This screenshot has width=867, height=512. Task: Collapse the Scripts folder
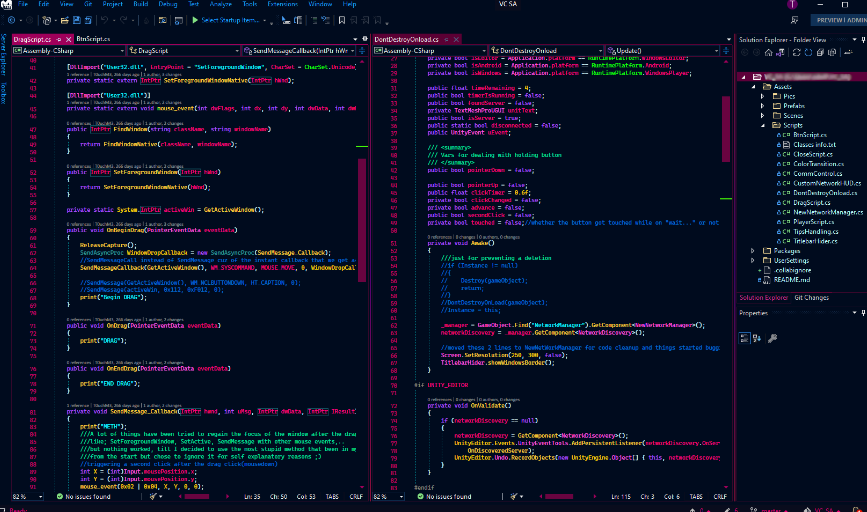click(763, 126)
